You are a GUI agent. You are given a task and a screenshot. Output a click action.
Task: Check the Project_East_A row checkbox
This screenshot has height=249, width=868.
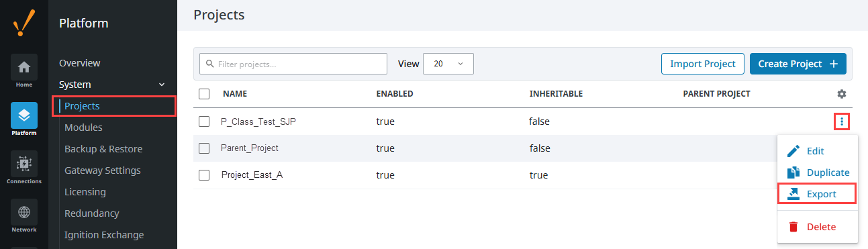click(205, 175)
